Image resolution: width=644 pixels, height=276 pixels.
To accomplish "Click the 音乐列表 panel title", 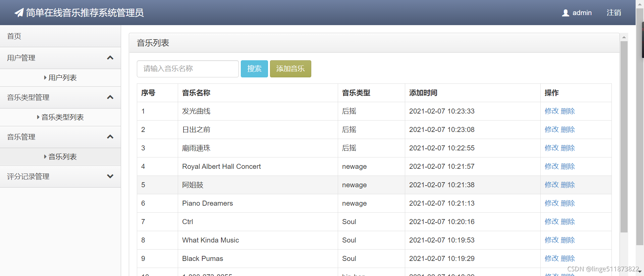I will tap(153, 43).
